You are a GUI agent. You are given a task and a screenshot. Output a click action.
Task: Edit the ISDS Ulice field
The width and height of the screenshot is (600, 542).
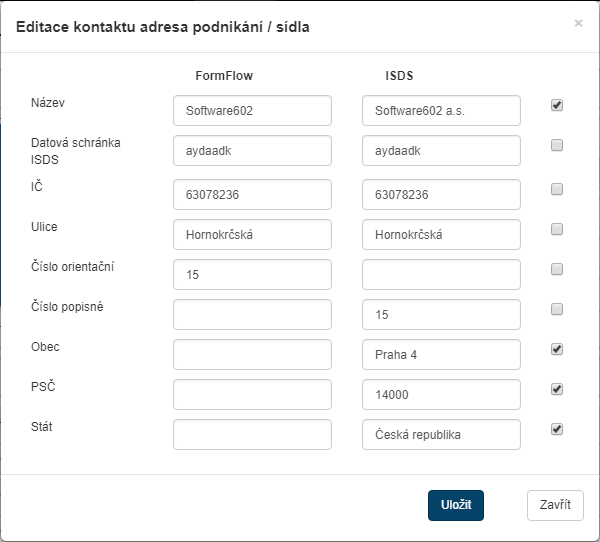pos(441,235)
